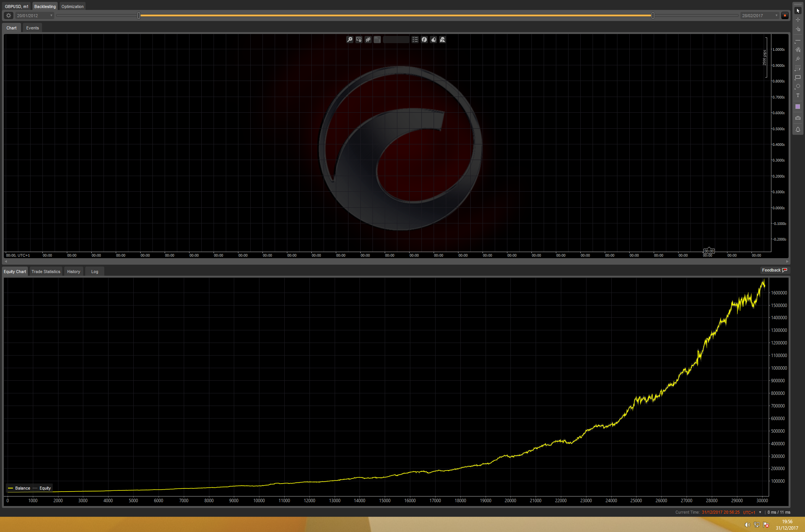805x532 pixels.
Task: Click the current time 31/12/2017 20:56:25
Action: tap(721, 513)
